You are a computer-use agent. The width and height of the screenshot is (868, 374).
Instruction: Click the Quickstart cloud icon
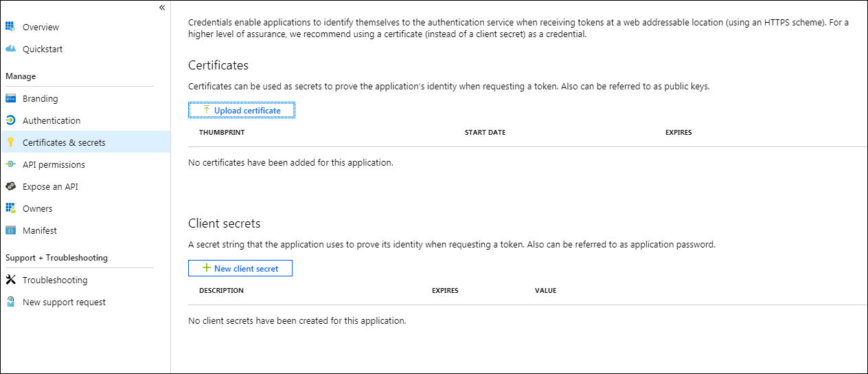coord(10,49)
